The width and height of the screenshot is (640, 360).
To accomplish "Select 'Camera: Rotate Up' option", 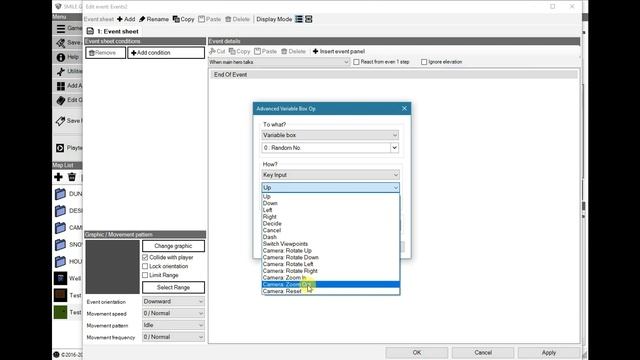I will tap(331, 251).
